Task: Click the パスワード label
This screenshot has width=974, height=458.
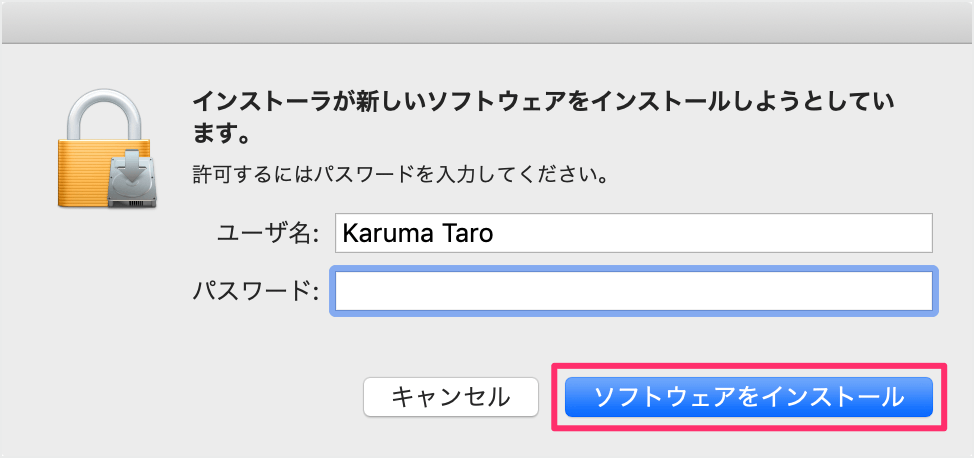Action: (x=255, y=291)
